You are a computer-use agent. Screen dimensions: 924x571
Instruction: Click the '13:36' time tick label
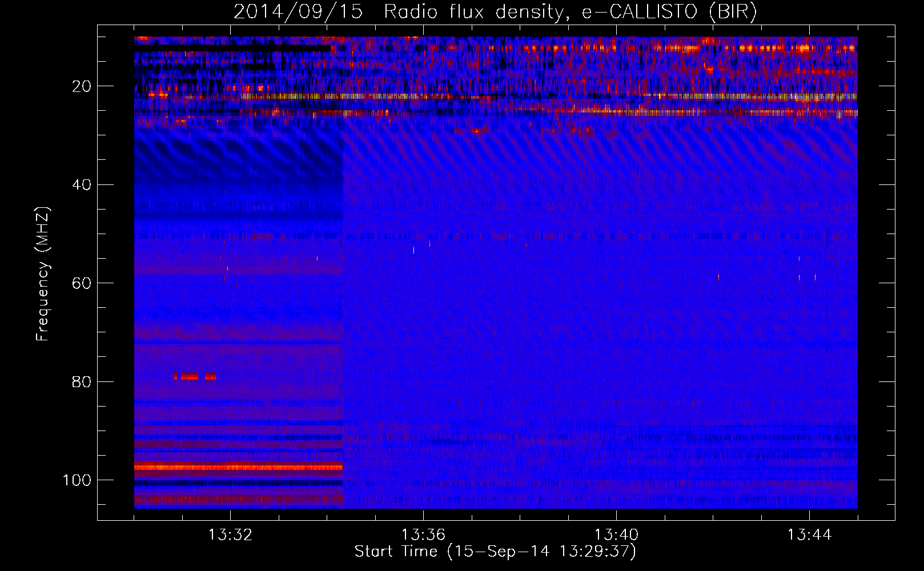pyautogui.click(x=423, y=535)
